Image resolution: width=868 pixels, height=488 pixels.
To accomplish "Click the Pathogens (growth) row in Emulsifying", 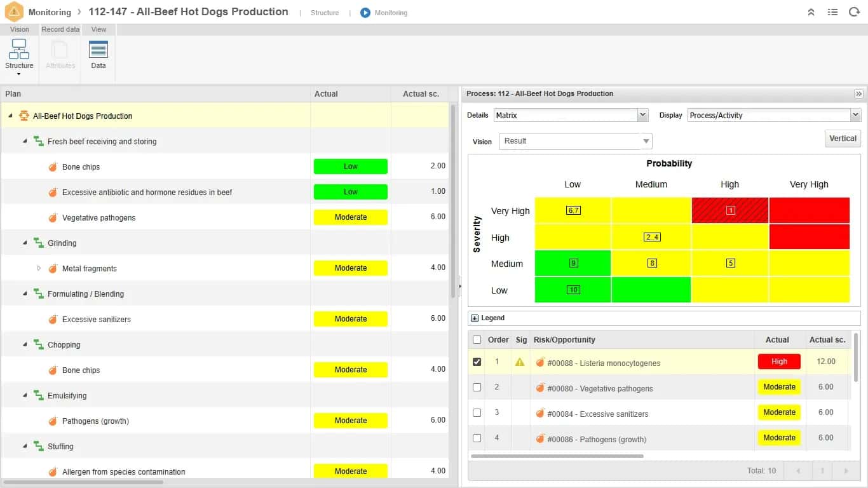I will (x=225, y=421).
